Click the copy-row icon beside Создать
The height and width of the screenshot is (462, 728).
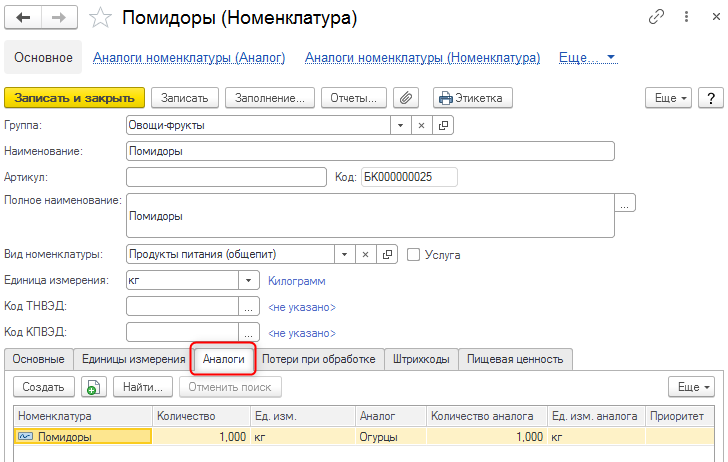pyautogui.click(x=92, y=387)
